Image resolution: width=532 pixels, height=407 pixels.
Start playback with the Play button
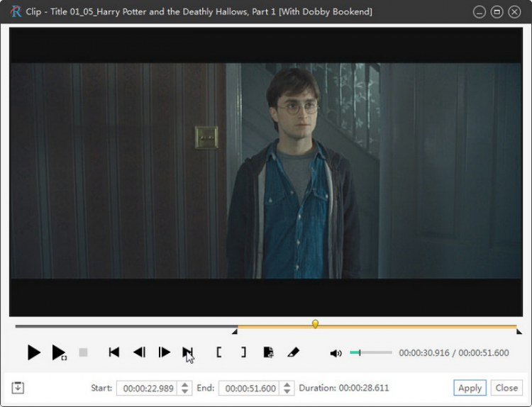[x=34, y=352]
